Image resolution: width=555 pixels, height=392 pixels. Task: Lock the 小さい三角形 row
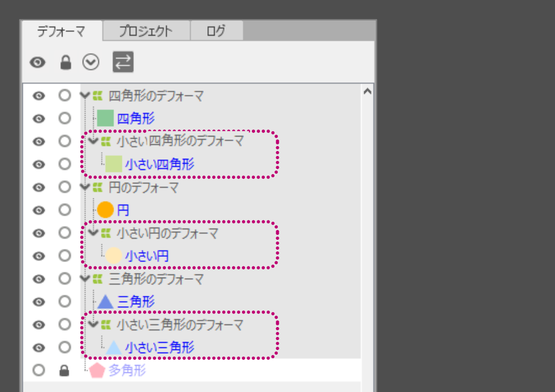coord(65,347)
